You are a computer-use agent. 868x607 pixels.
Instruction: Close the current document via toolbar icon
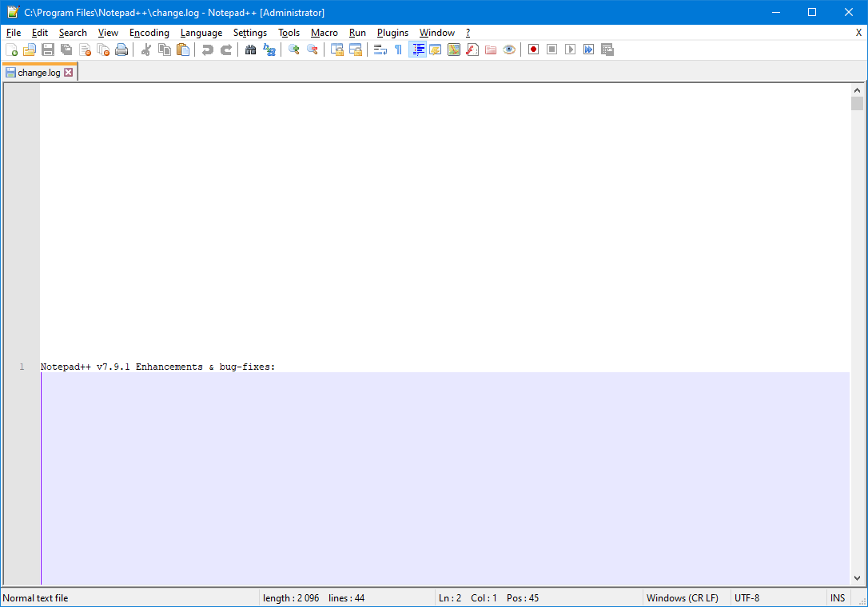(x=85, y=50)
